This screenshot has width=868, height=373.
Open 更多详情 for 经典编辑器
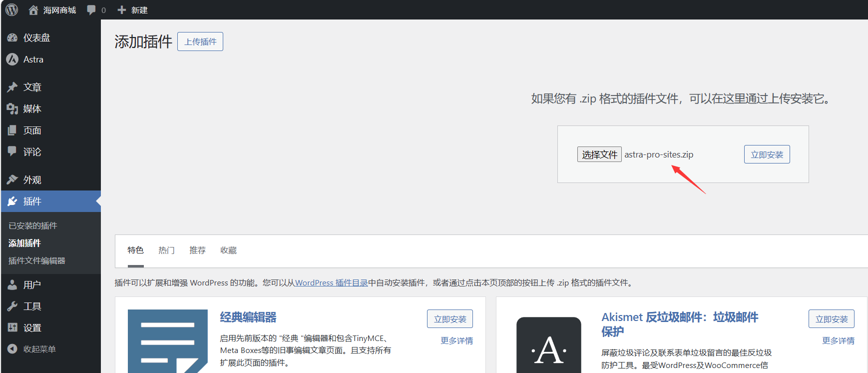click(456, 340)
